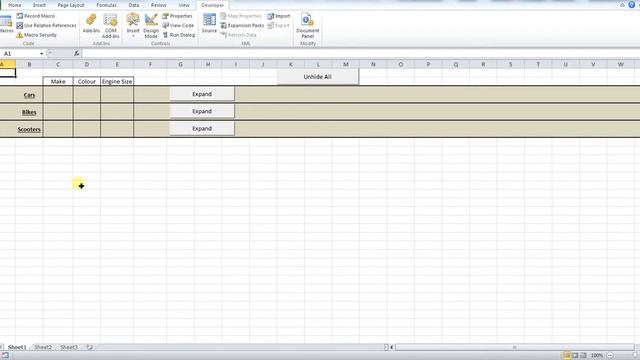Select the Make header cell

pyautogui.click(x=58, y=81)
